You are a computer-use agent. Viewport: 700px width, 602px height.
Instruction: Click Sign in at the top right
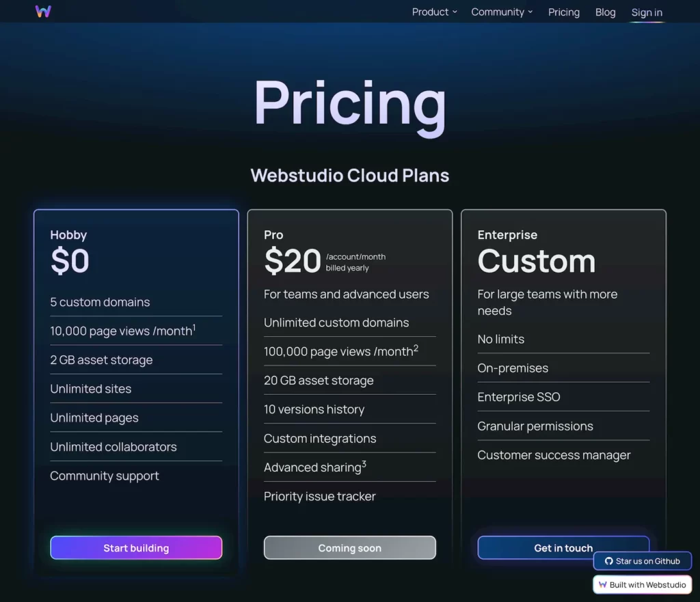click(x=646, y=12)
